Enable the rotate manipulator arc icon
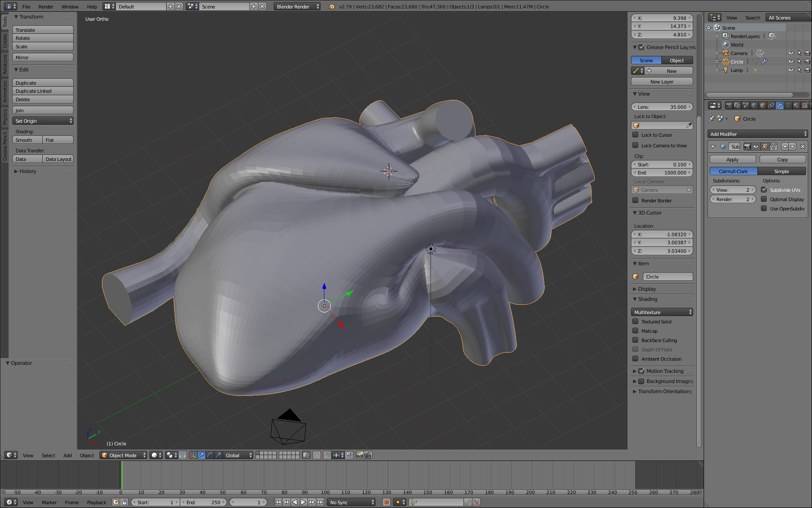Screen dimensions: 812x508 [x=210, y=455]
